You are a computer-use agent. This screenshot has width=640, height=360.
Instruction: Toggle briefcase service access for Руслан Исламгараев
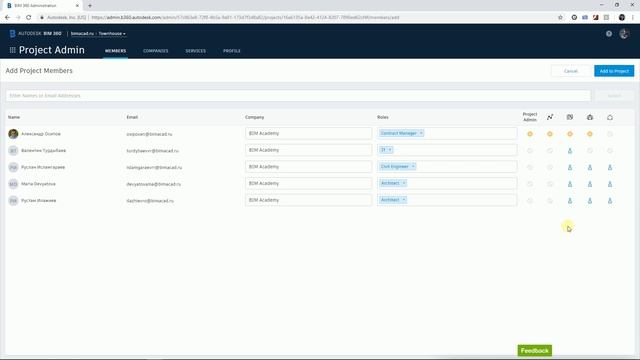click(x=590, y=167)
